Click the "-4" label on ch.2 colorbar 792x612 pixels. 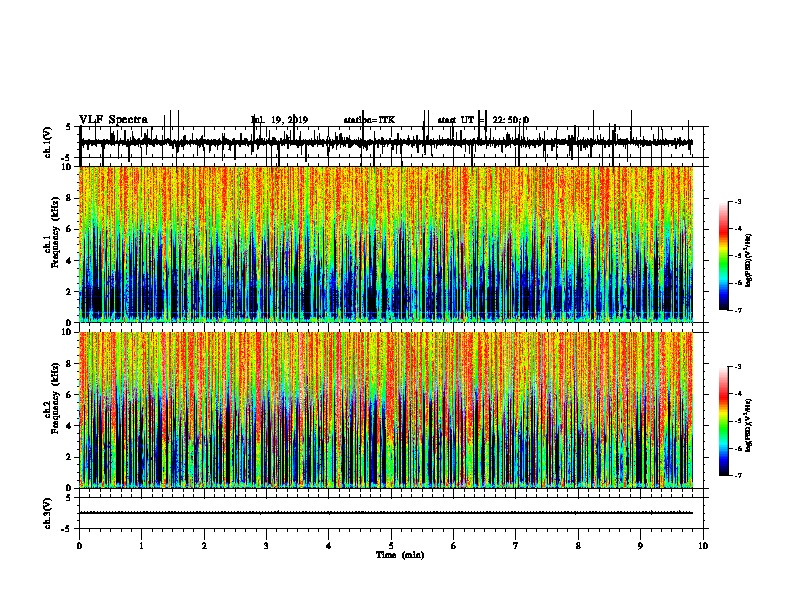738,394
